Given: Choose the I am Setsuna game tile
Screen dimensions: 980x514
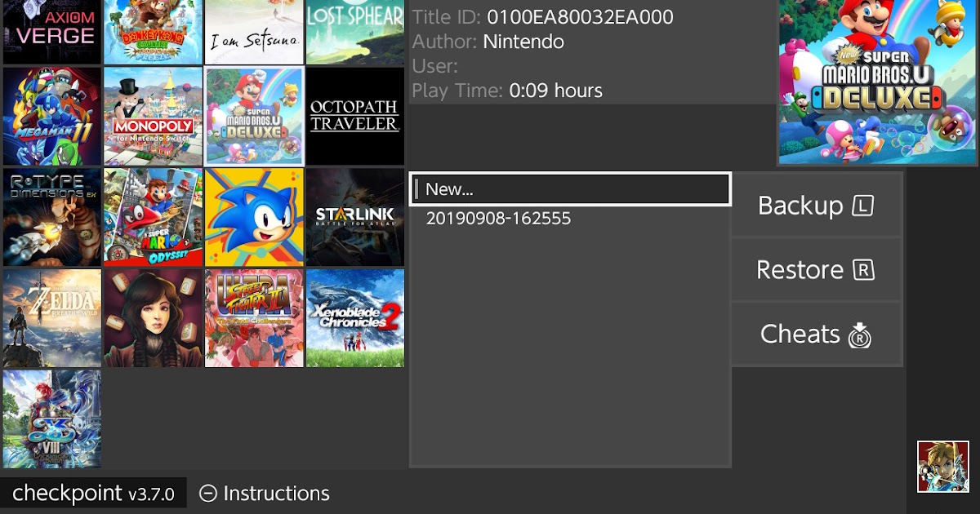Looking at the screenshot, I should [255, 32].
